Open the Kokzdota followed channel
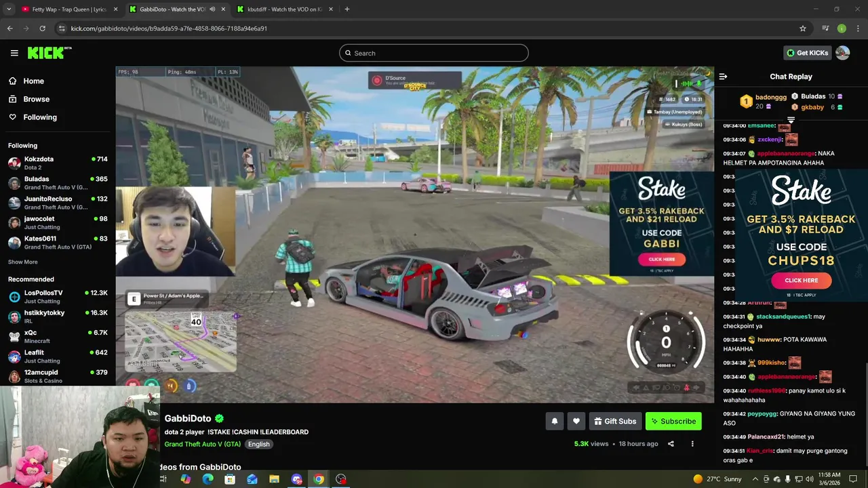The image size is (868, 488). pyautogui.click(x=58, y=163)
